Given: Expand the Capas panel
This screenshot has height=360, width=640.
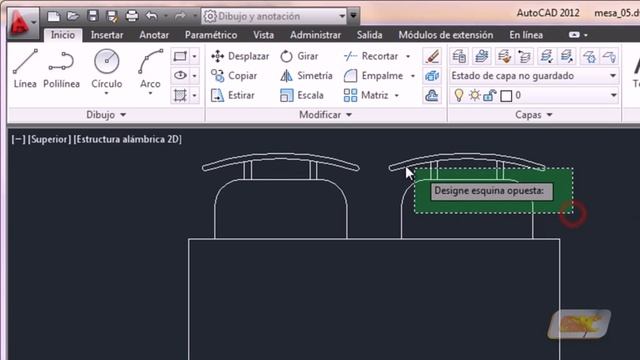Looking at the screenshot, I should (x=534, y=115).
